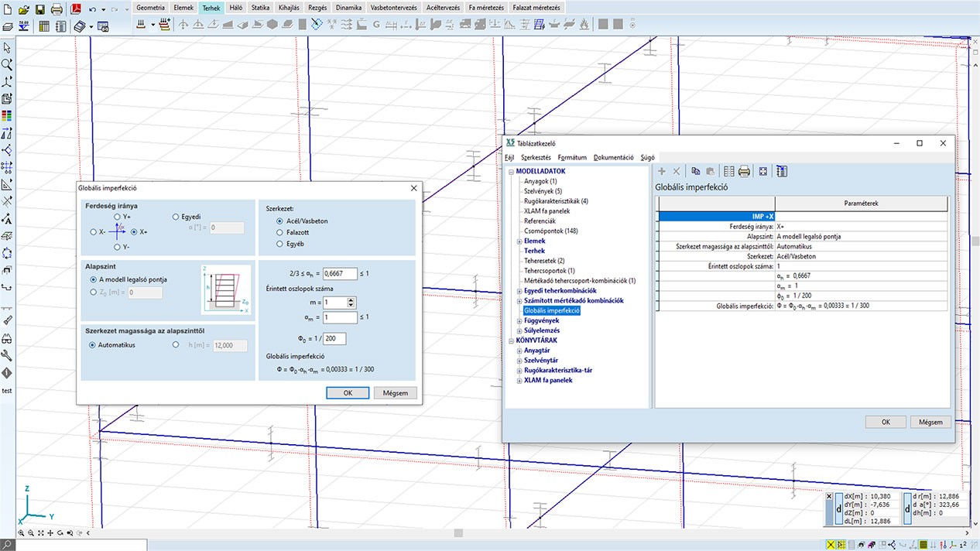
Task: Expand the Anyagtár library node
Action: (x=519, y=351)
